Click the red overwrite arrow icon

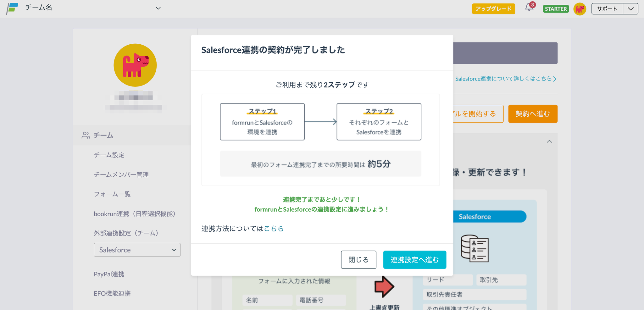click(x=384, y=286)
